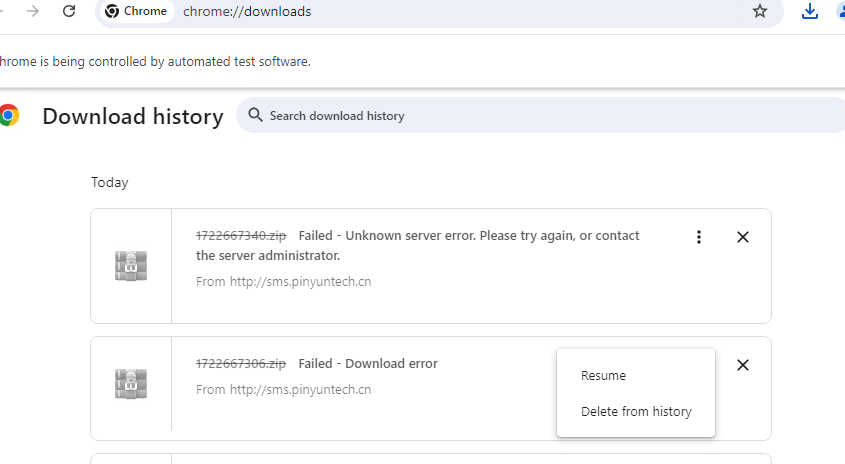The height and width of the screenshot is (464, 845).
Task: Click the Chrome site info chip
Action: [136, 12]
